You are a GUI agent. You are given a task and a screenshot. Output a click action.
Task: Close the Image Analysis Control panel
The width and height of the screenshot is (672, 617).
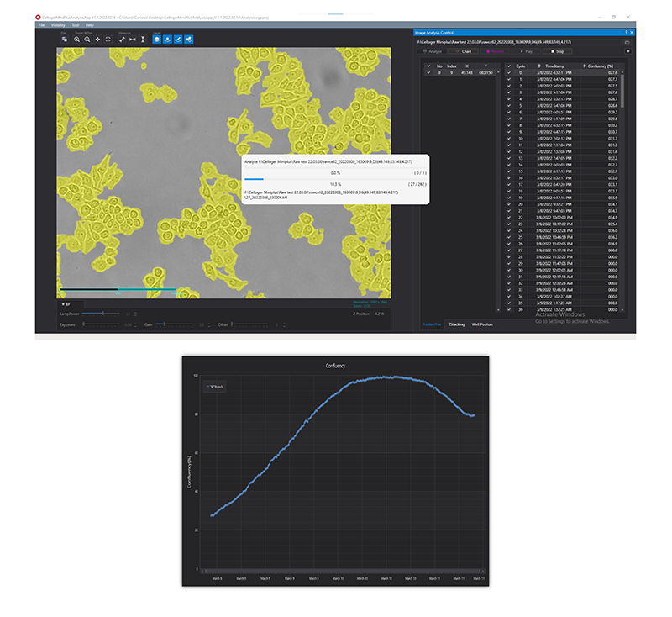(632, 33)
